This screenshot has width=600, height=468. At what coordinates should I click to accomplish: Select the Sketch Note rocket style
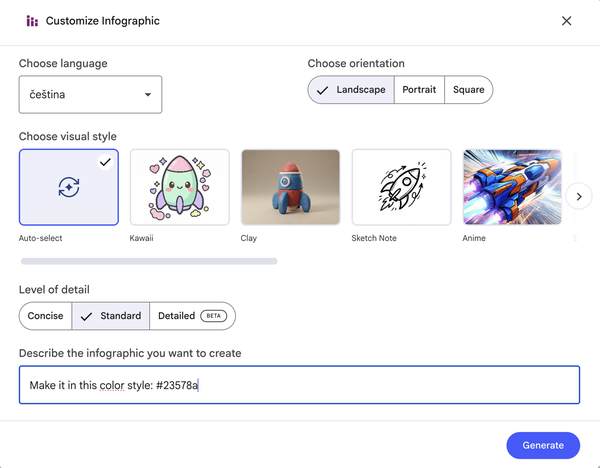401,187
